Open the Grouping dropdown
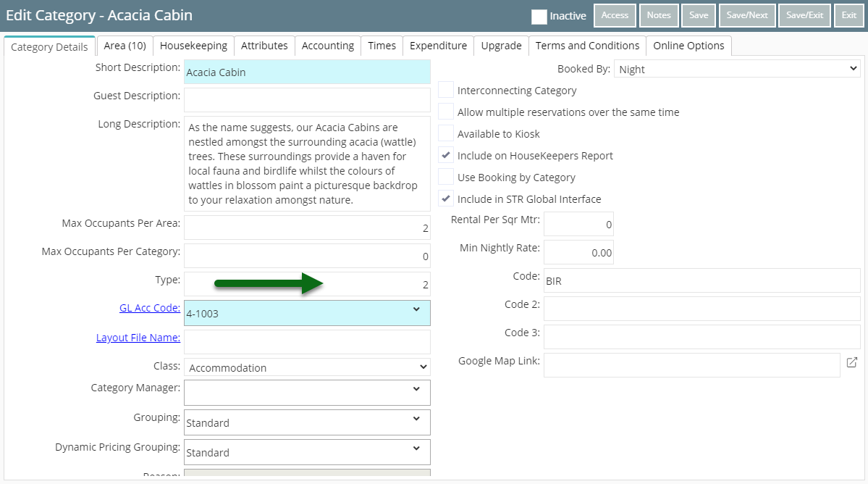Viewport: 868px width, 484px height. (x=416, y=419)
